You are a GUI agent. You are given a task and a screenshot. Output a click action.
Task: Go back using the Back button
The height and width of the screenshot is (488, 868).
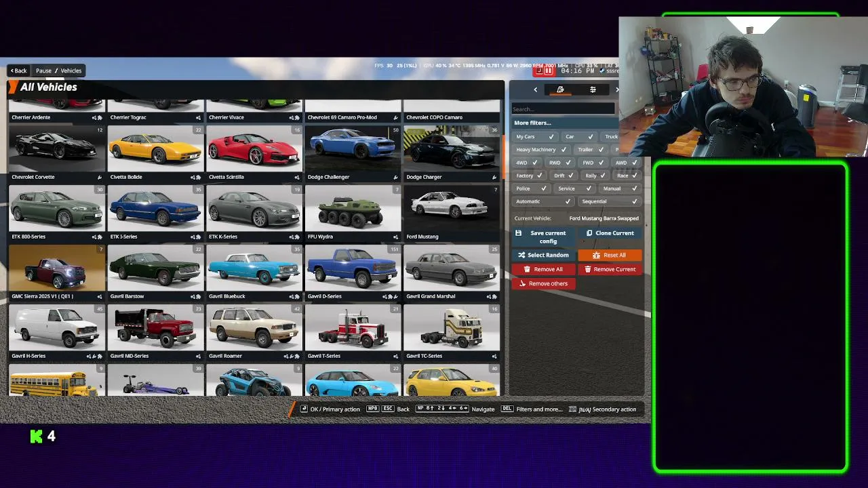(x=18, y=70)
